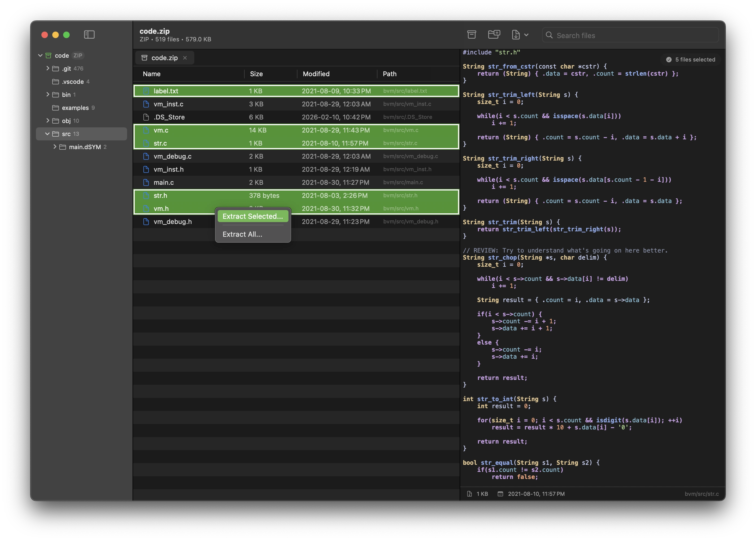
Task: Click the .git folder icon
Action: (x=56, y=69)
